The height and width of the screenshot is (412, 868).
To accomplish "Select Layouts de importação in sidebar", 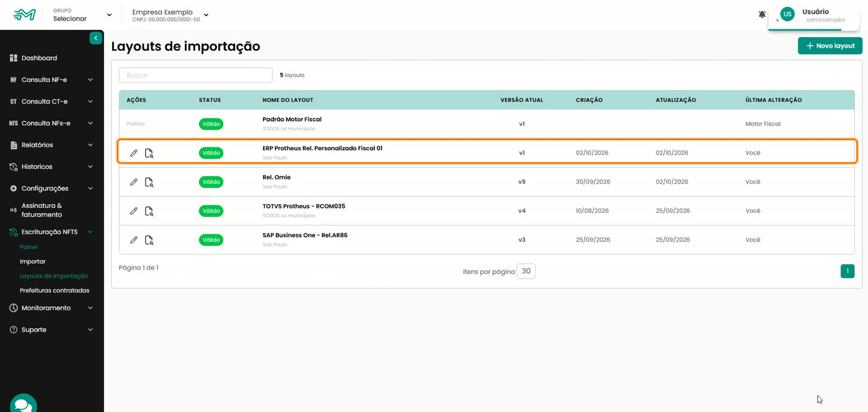I will point(54,275).
